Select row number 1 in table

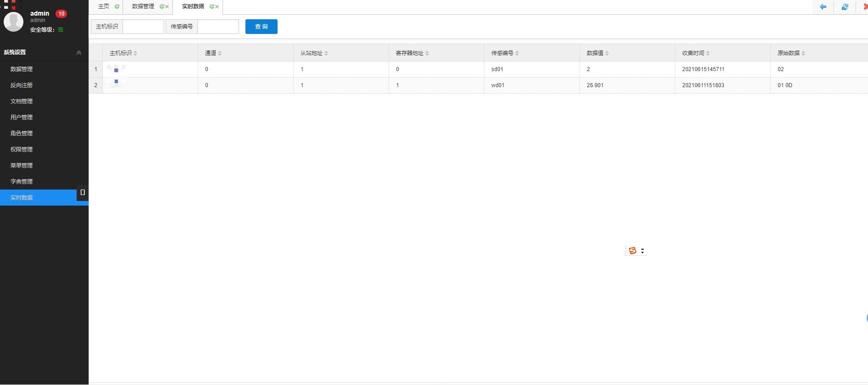(x=96, y=69)
